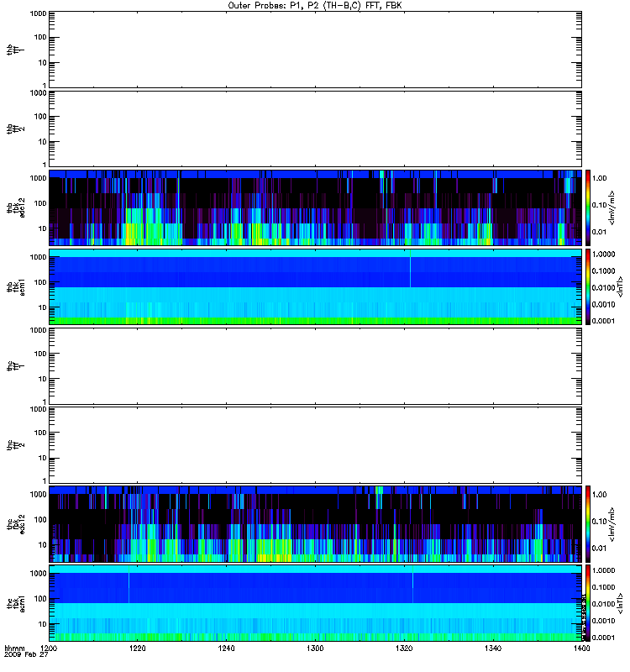
Task: Click the 1240 time axis label
Action: coord(226,648)
